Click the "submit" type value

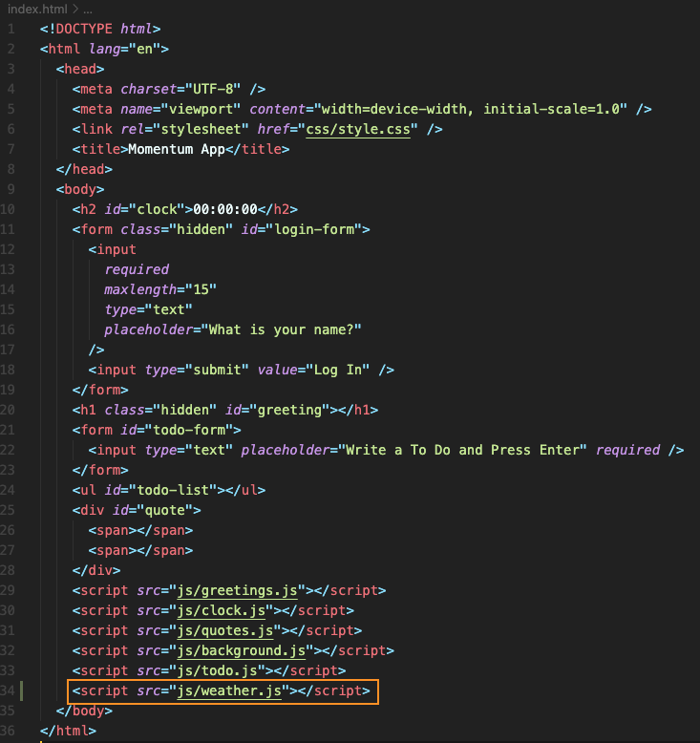[217, 370]
